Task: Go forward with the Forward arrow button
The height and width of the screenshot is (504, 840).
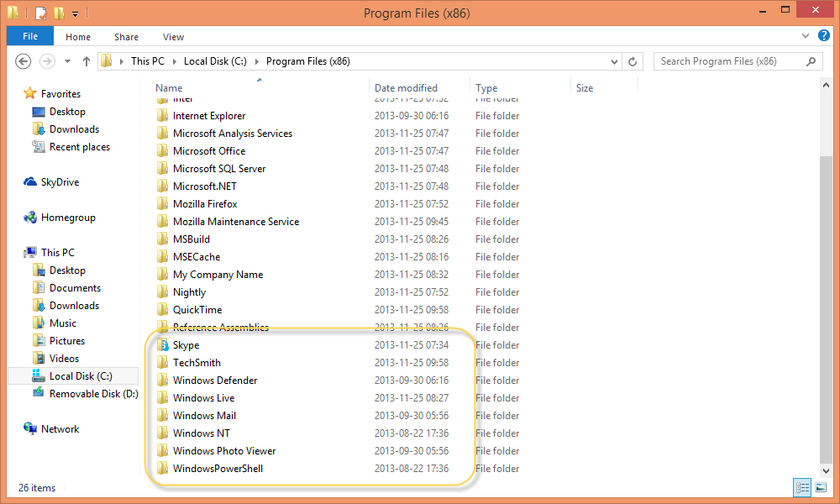Action: point(47,61)
